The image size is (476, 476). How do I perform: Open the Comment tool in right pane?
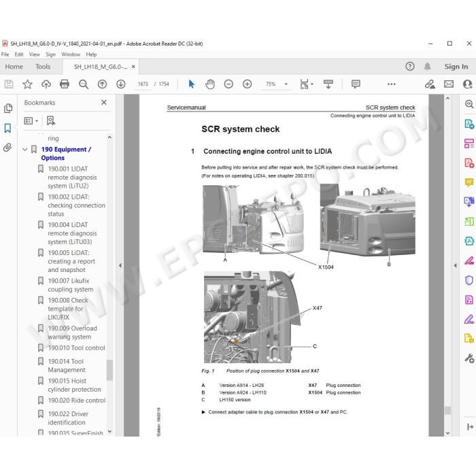(469, 182)
